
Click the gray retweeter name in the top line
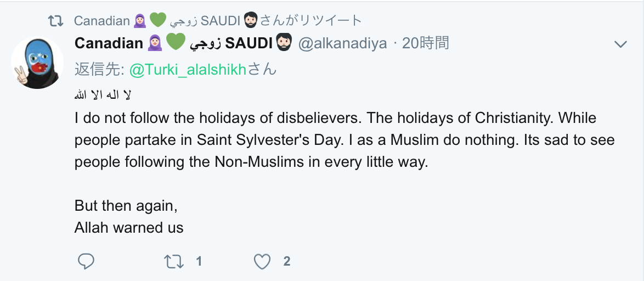101,21
